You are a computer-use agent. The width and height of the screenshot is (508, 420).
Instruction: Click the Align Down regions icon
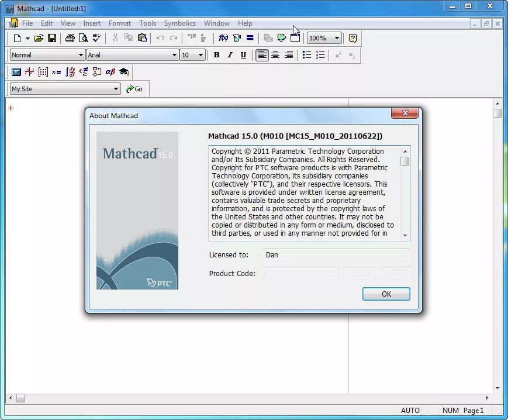click(203, 38)
